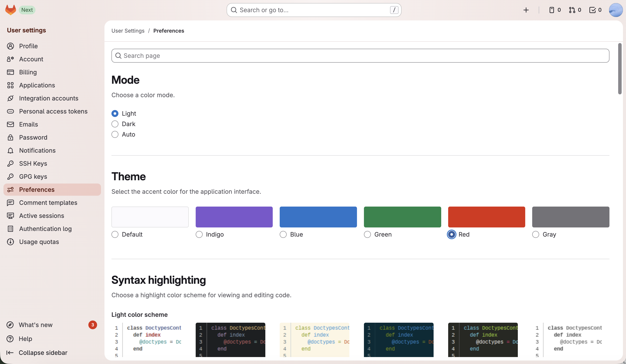Open What's new compass icon
Image resolution: width=626 pixels, height=364 pixels.
pos(10,325)
